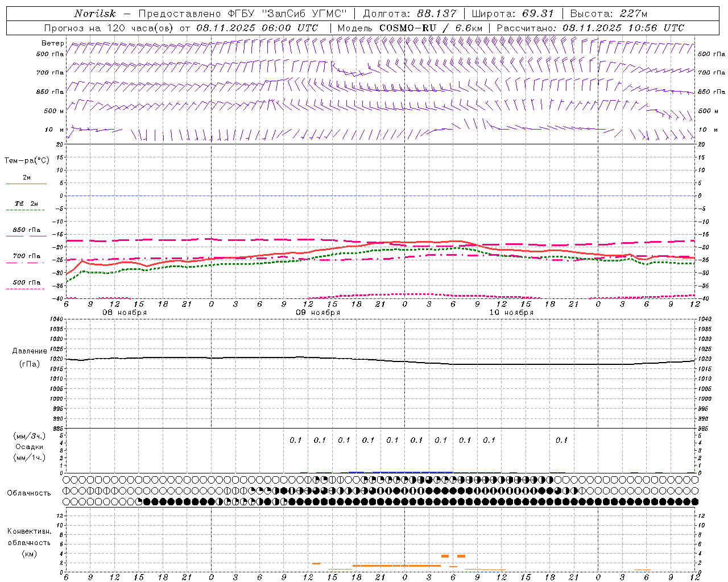Screen dimensions: 728x582
Task: Toggle the 700 гПа temperature legend entry
Action: click(26, 256)
